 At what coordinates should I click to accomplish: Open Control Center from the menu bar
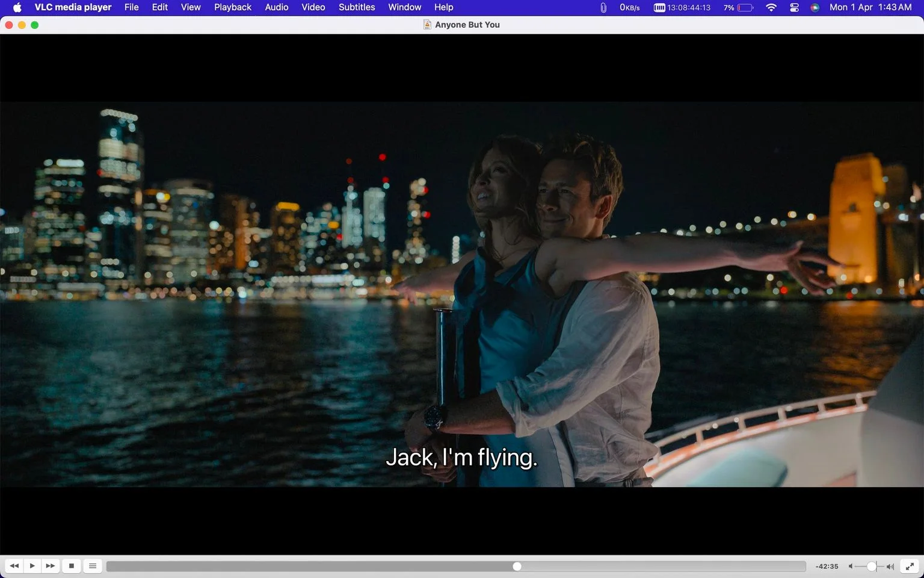click(x=795, y=7)
